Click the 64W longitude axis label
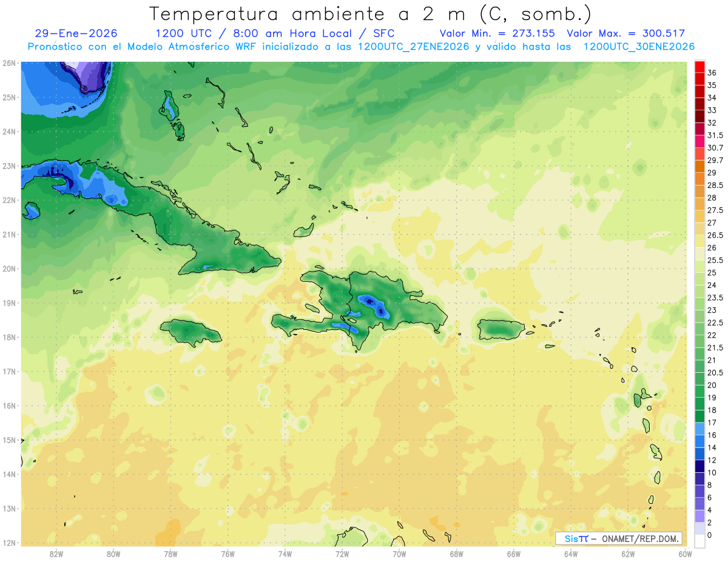 pos(571,554)
